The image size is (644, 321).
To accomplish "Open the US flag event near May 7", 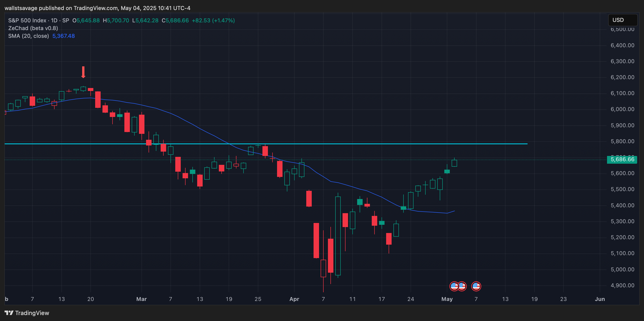I will 476,286.
